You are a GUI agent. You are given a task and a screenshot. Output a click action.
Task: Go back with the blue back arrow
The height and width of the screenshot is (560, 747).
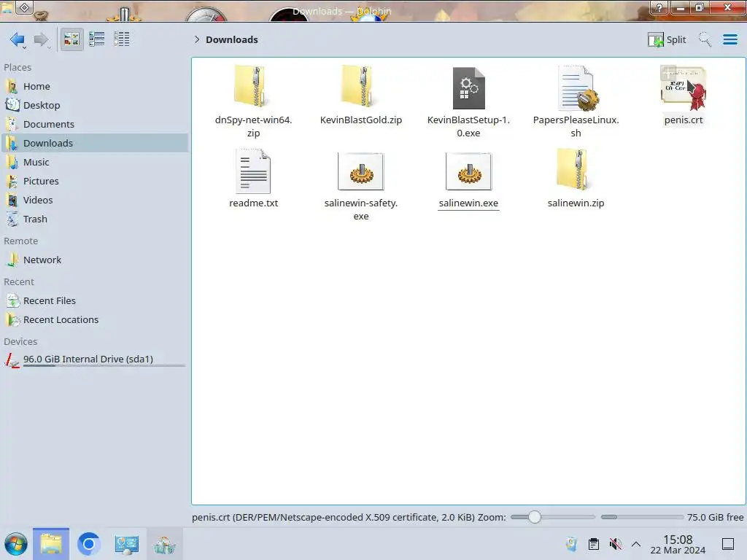(x=18, y=39)
